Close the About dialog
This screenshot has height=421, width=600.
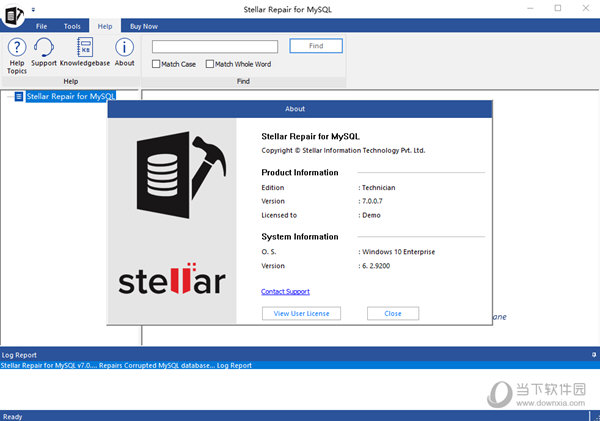(393, 313)
